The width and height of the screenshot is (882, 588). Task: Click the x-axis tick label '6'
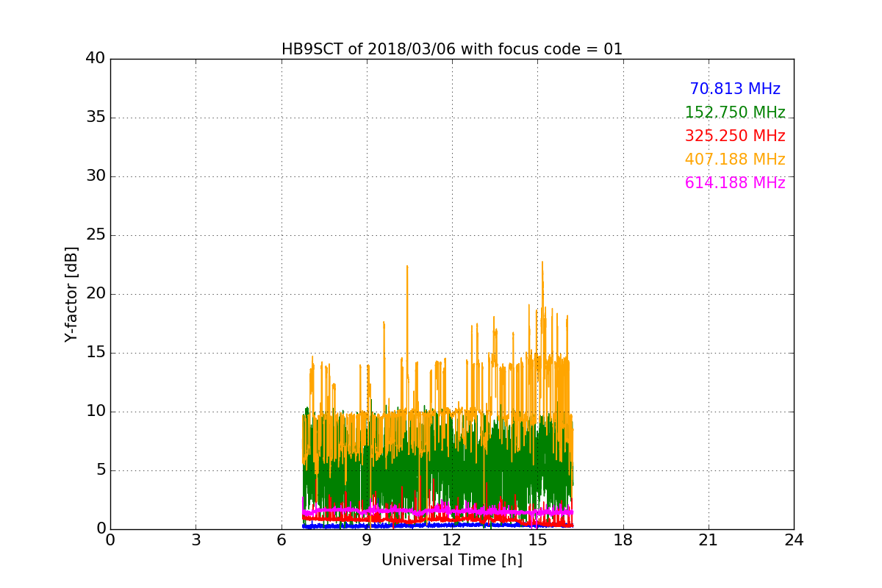pyautogui.click(x=282, y=540)
